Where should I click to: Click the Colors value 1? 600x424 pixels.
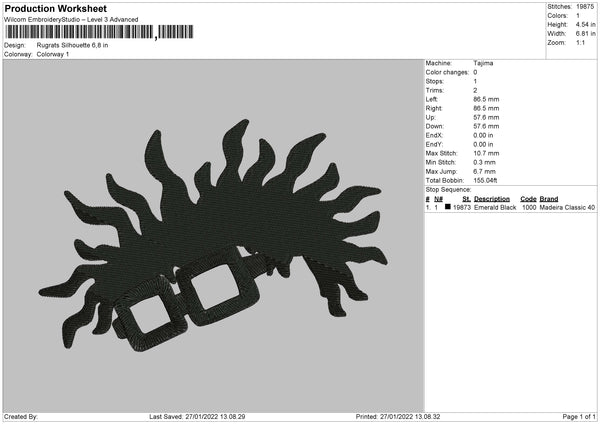pyautogui.click(x=578, y=16)
